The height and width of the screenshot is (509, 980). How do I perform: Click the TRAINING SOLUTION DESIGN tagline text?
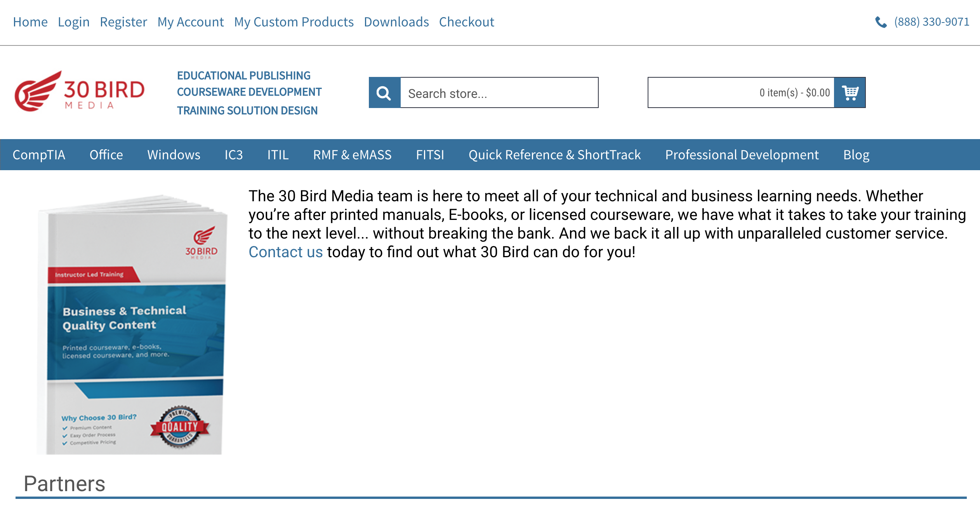coord(247,111)
